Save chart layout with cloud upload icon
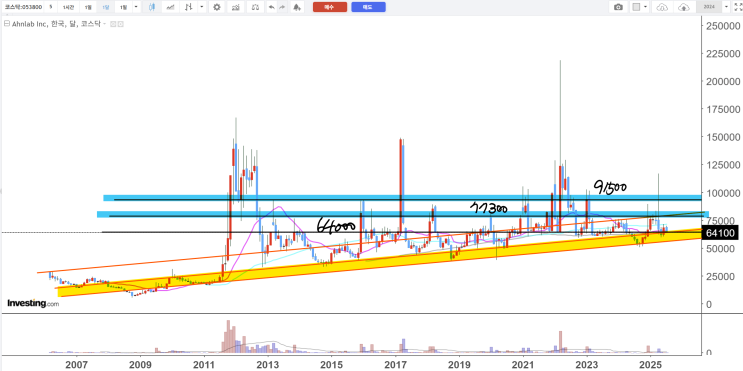 (683, 7)
